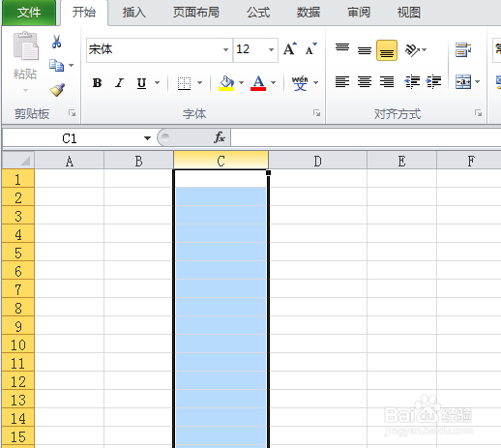Select the Format Painter brush
The width and height of the screenshot is (501, 448).
click(x=57, y=90)
